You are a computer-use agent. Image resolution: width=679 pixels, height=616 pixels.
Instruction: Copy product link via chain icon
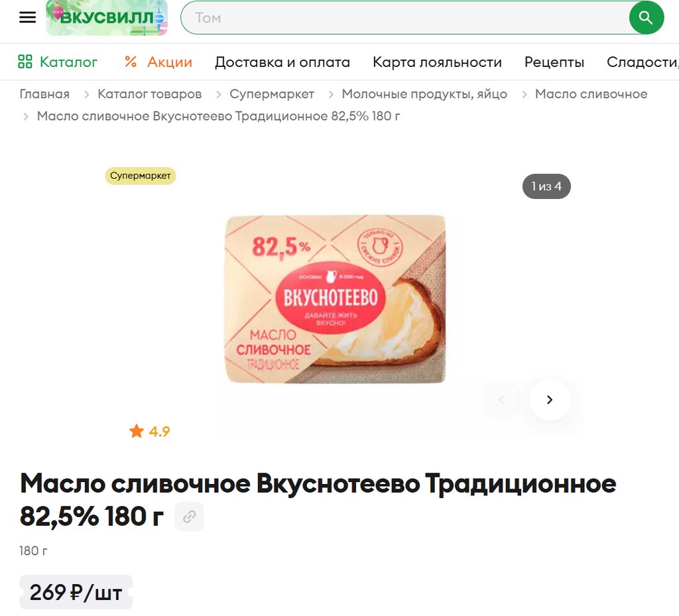coord(189,517)
